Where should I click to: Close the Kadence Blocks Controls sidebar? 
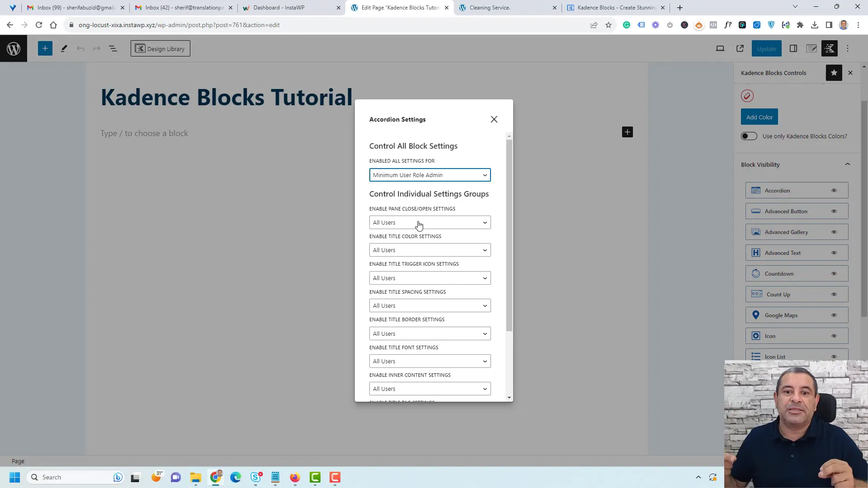click(850, 73)
